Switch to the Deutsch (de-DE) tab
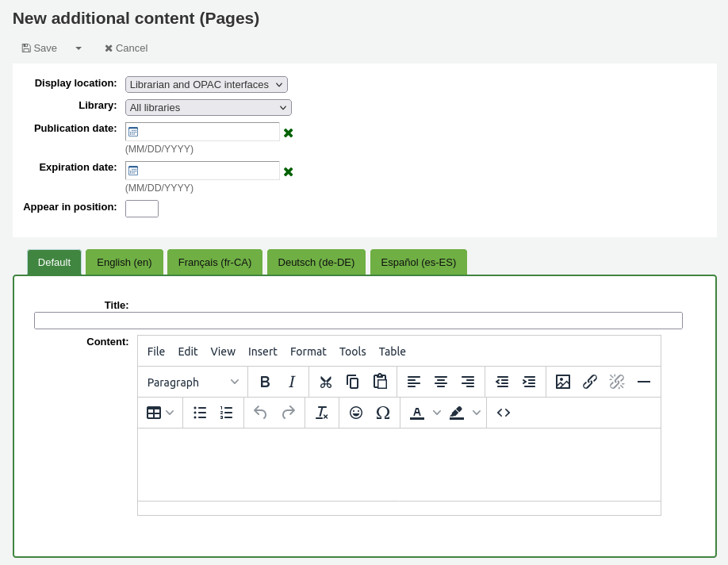This screenshot has height=565, width=728. pos(316,263)
